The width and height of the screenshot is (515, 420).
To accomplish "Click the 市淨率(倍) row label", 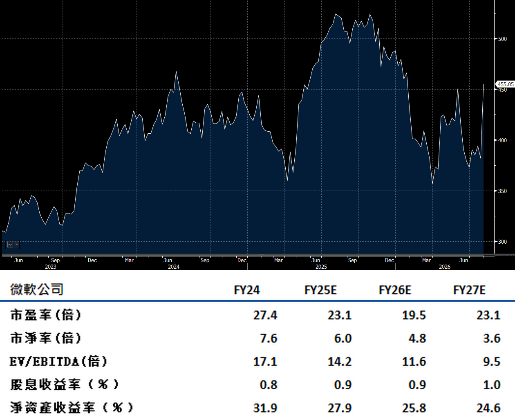I will tap(46, 338).
